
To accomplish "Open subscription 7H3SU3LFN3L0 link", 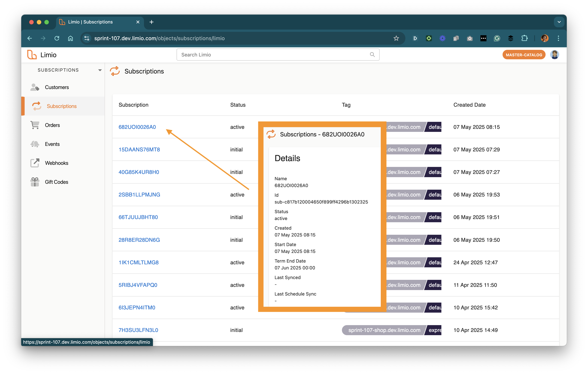I will 138,330.
